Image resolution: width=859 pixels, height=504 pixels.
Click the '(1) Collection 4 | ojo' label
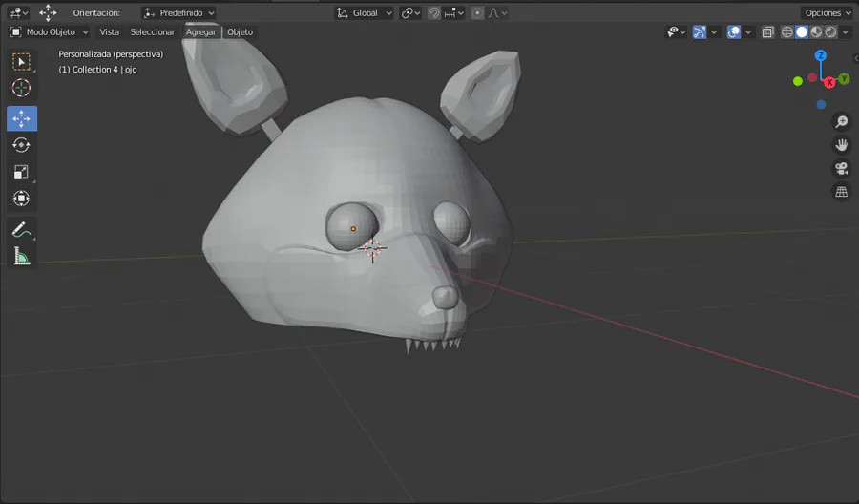point(97,70)
